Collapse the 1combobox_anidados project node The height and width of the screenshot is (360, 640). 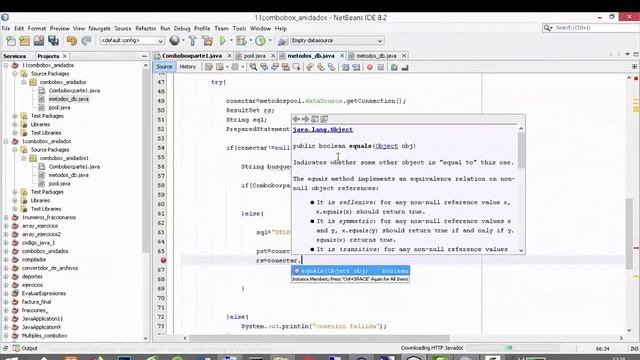click(6, 141)
